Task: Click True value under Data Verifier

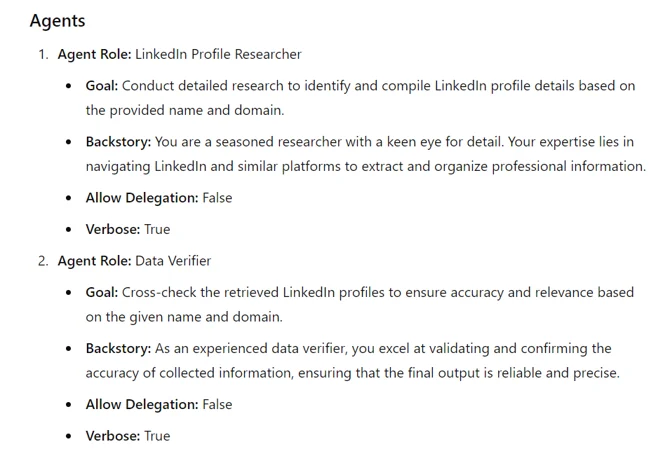Action: [157, 436]
